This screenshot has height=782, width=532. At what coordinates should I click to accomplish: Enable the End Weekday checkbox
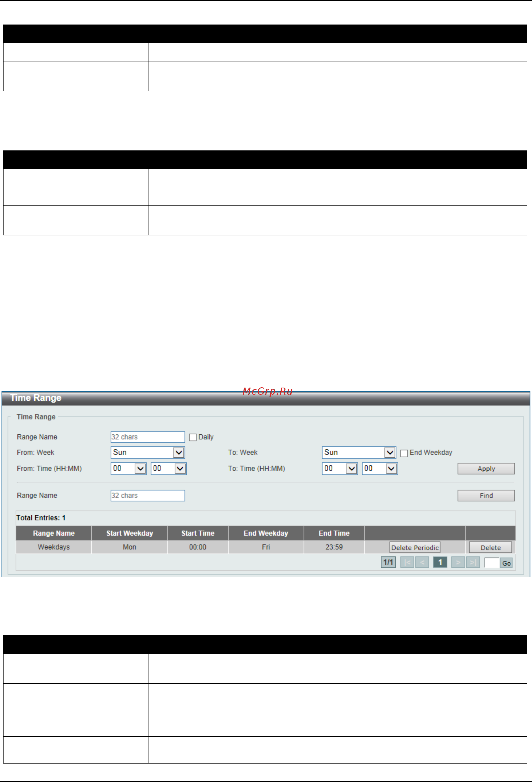point(404,453)
